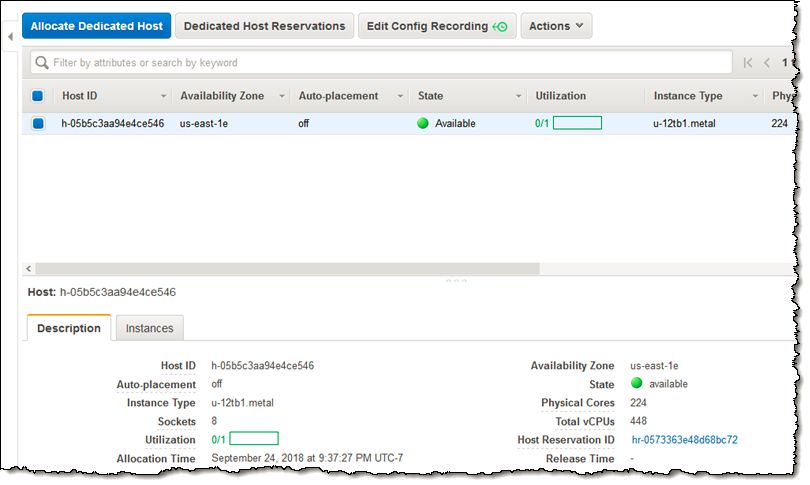The image size is (810, 485).
Task: Open the Actions dropdown menu
Action: (556, 26)
